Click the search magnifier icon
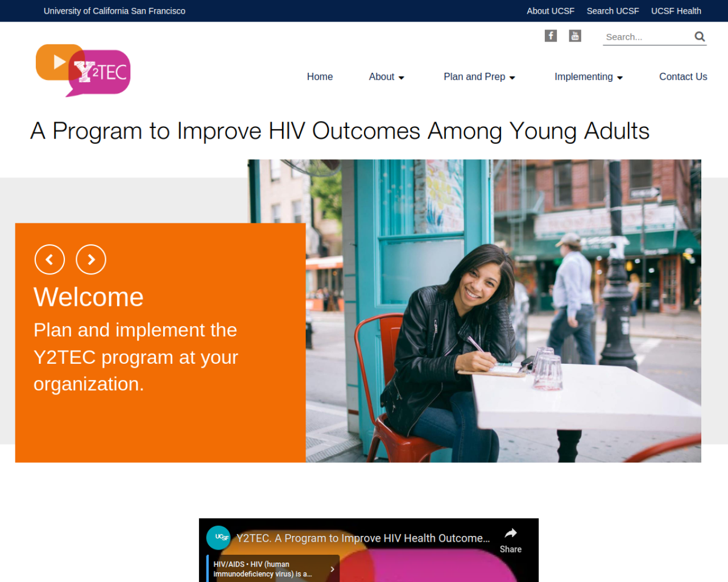Image resolution: width=728 pixels, height=582 pixels. pos(700,37)
